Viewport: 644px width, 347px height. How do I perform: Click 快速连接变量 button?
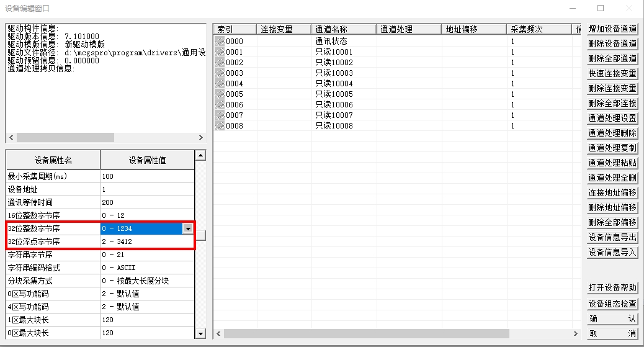pos(612,74)
